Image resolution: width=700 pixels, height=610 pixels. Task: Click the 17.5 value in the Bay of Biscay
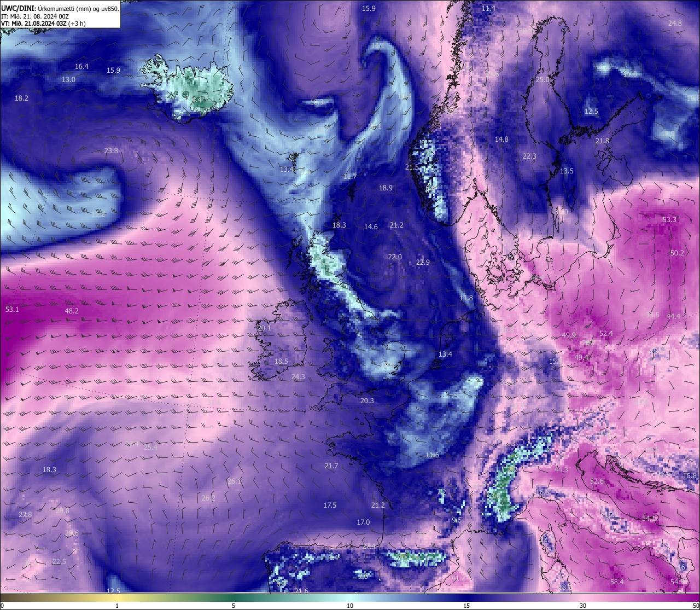click(x=330, y=506)
